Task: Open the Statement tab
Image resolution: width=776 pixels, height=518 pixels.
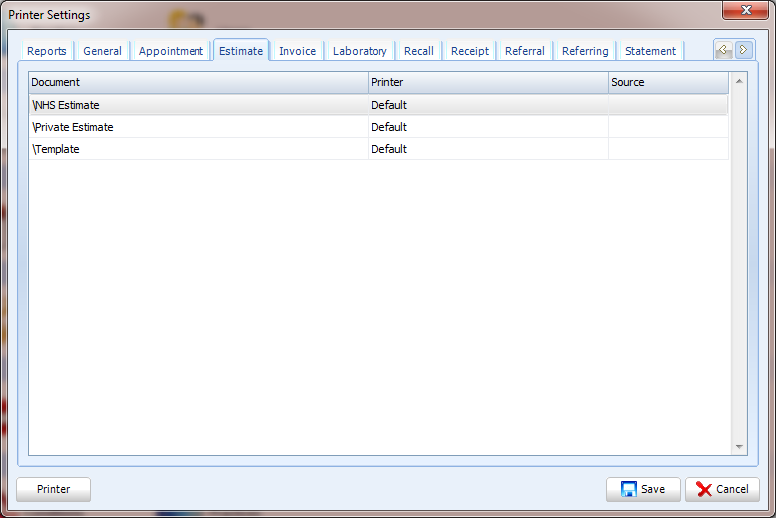Action: 650,51
